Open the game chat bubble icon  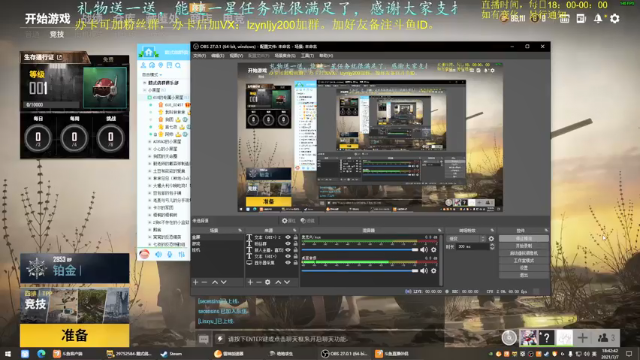click(x=203, y=339)
